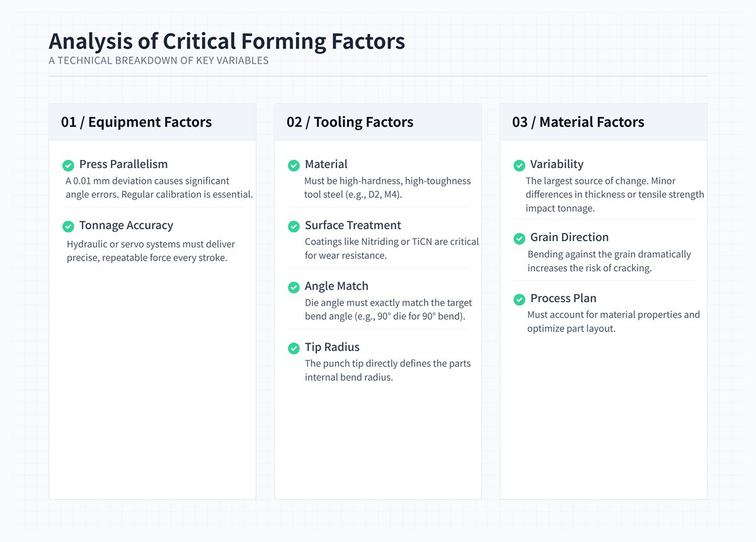Open the 01 / Equipment Factors header
The width and height of the screenshot is (756, 542).
pyautogui.click(x=136, y=122)
